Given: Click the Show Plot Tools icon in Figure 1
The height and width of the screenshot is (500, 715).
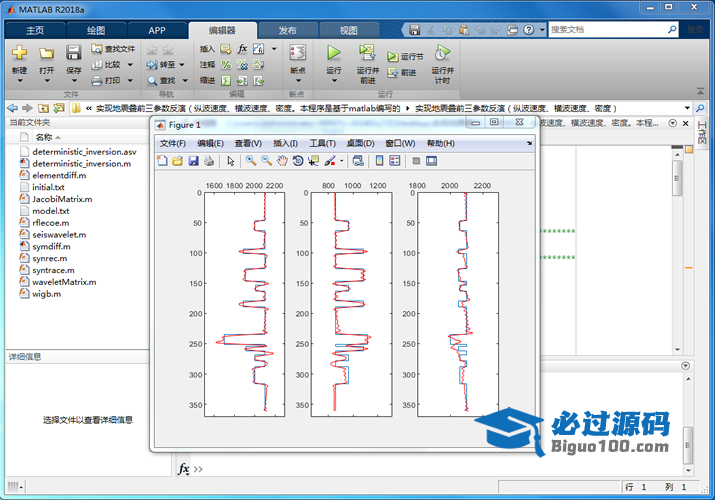Looking at the screenshot, I should [431, 160].
